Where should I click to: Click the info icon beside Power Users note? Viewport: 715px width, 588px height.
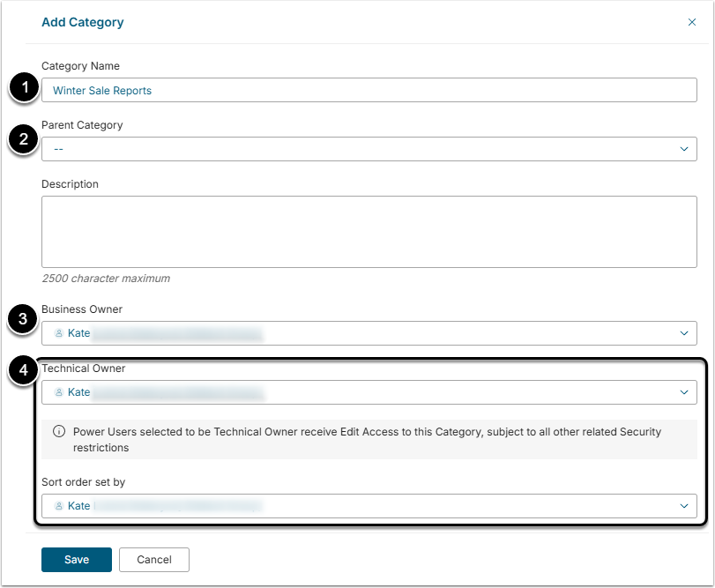coord(59,432)
